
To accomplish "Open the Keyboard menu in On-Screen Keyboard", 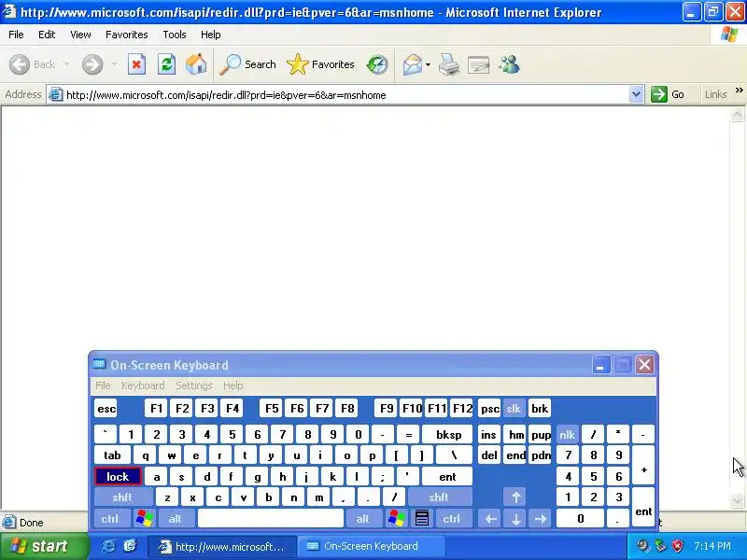I will (143, 385).
